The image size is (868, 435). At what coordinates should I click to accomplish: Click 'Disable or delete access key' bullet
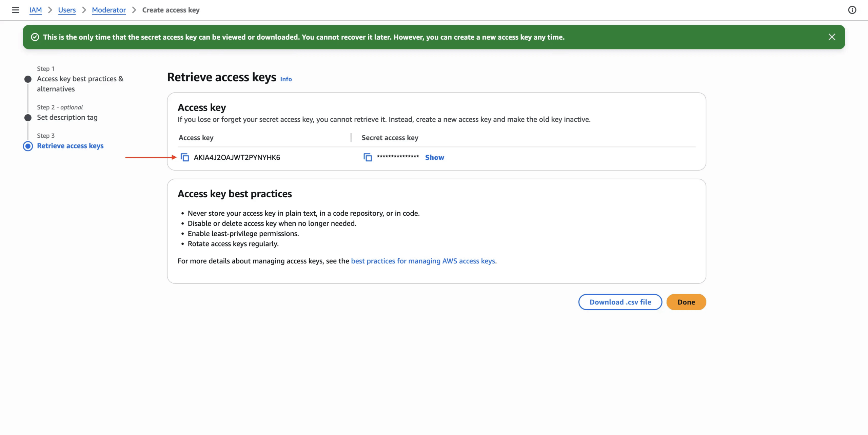[x=272, y=223]
